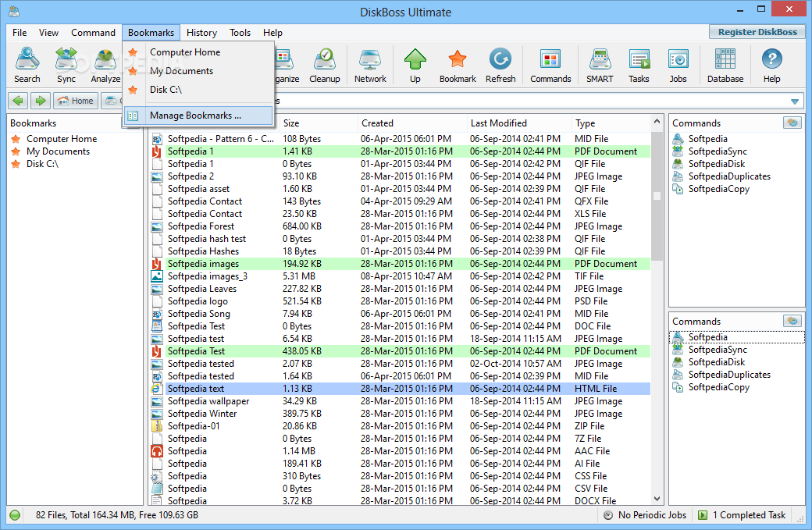Click the periodic jobs clock icon
This screenshot has height=530, width=812.
pos(608,515)
